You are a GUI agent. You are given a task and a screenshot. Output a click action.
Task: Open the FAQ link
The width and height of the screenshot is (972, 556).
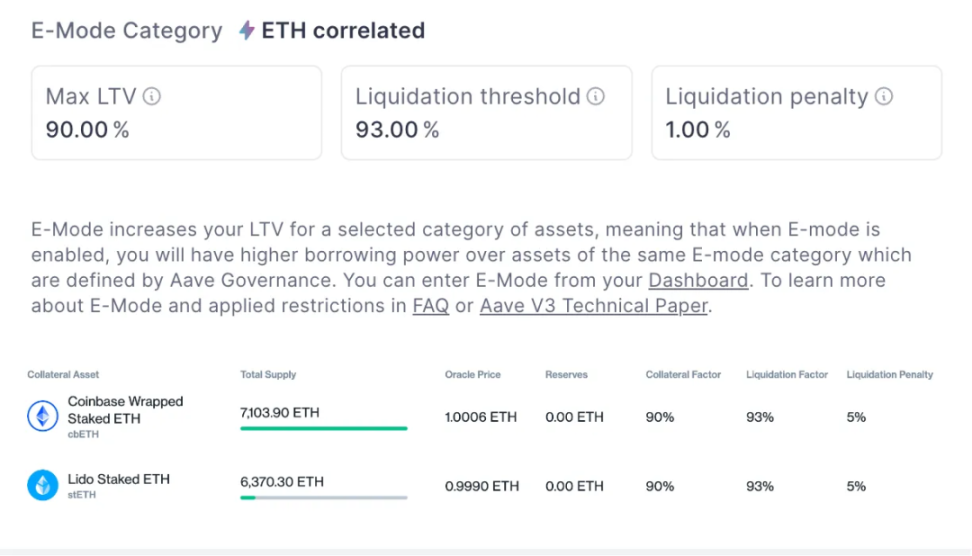tap(431, 306)
